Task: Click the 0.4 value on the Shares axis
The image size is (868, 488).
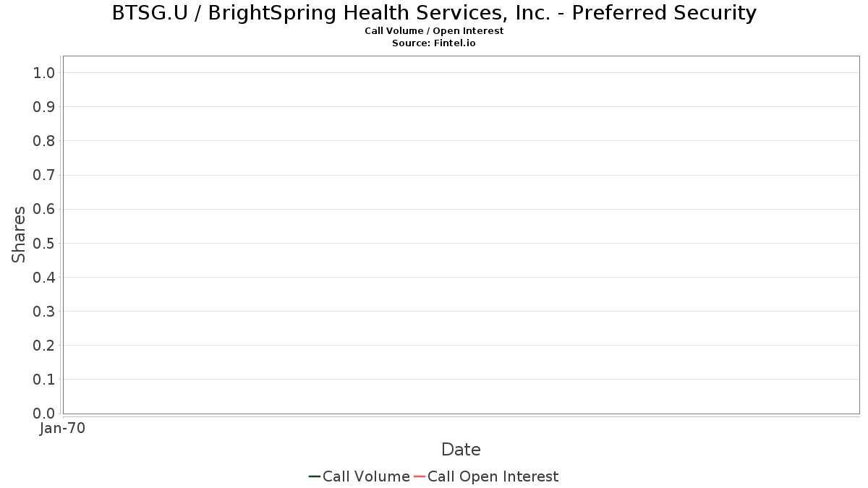Action: pos(44,277)
